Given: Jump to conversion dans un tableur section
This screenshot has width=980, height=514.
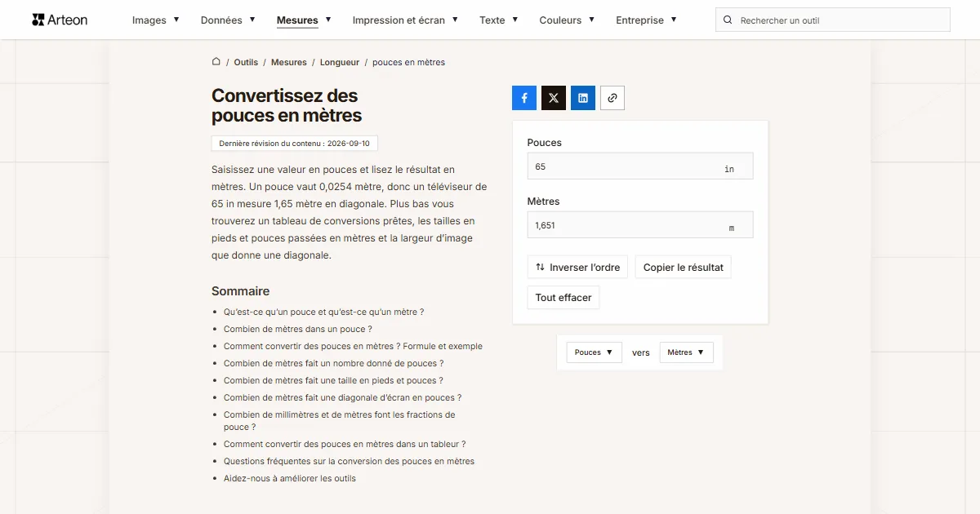Looking at the screenshot, I should pyautogui.click(x=345, y=444).
